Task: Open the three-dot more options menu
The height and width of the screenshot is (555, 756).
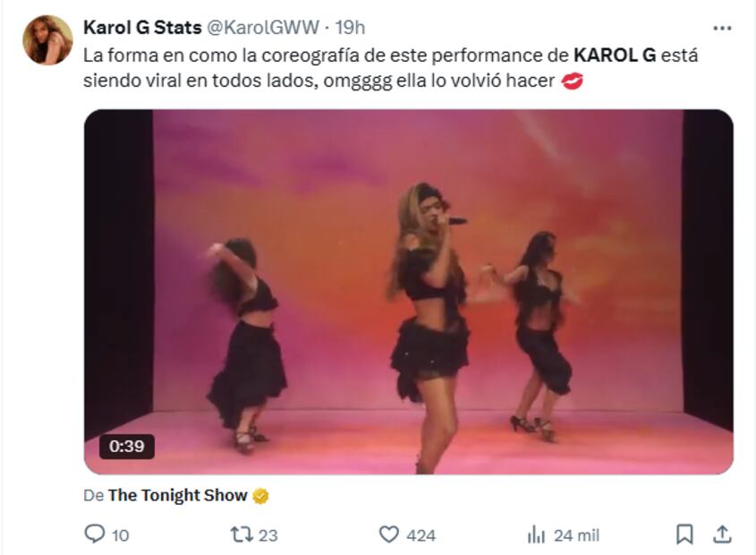Action: [722, 29]
